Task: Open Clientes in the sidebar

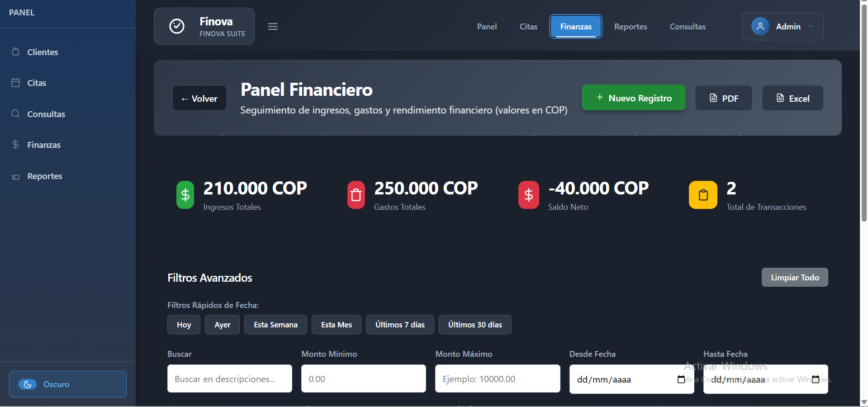Action: (43, 52)
